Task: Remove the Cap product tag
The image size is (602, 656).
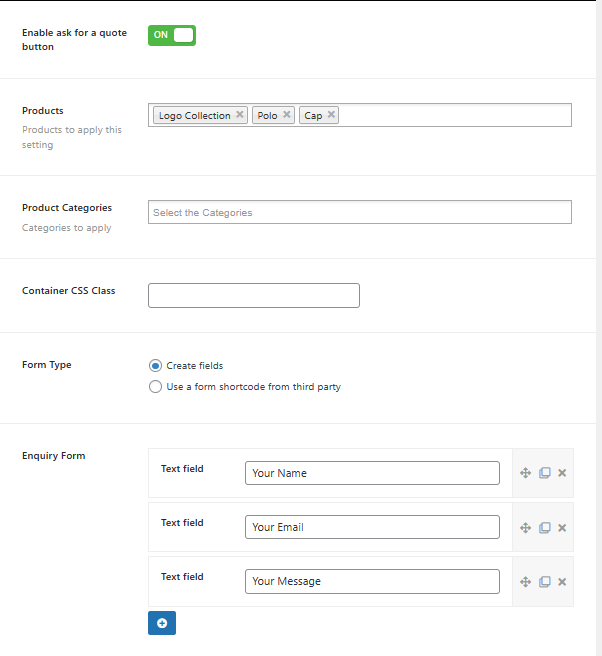Action: (x=331, y=114)
